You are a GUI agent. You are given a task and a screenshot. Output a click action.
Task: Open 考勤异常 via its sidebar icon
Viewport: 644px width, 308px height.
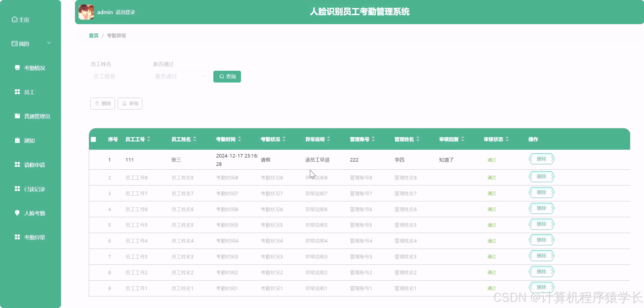pyautogui.click(x=17, y=237)
